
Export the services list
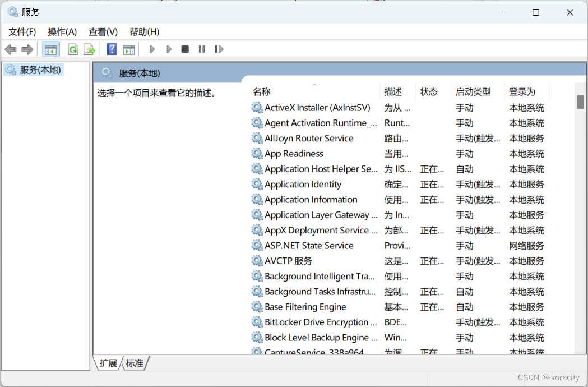point(89,49)
